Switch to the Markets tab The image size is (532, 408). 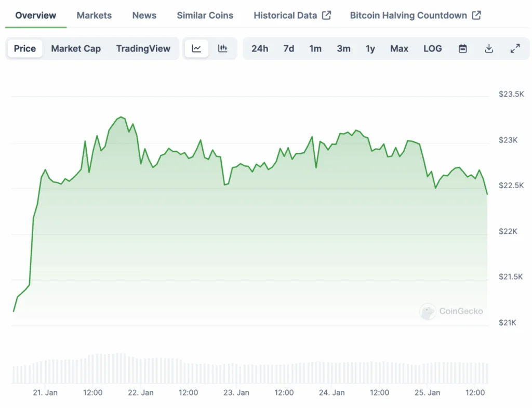pyautogui.click(x=94, y=15)
